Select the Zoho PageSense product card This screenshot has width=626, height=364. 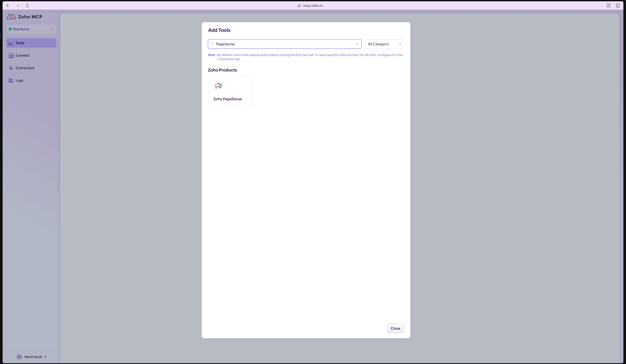tap(230, 91)
